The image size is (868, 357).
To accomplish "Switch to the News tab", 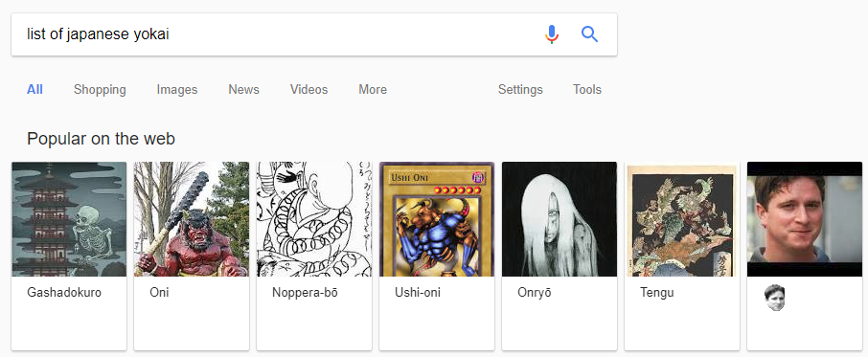I will click(243, 90).
